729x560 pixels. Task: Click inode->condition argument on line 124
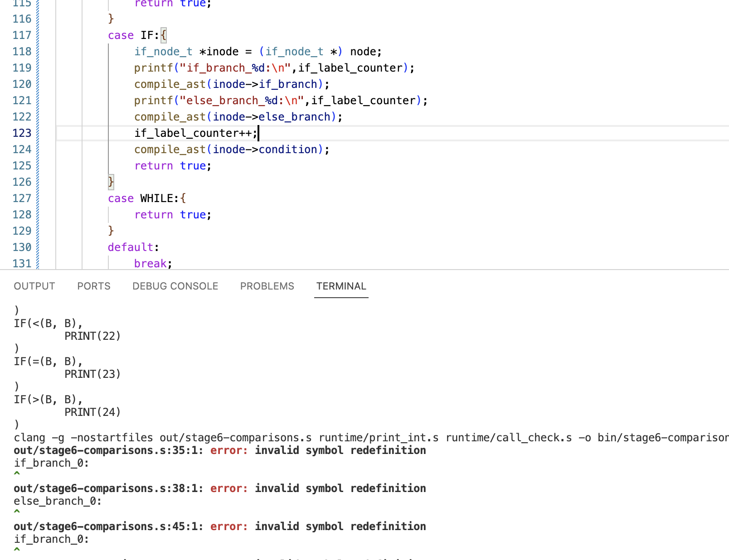point(265,150)
